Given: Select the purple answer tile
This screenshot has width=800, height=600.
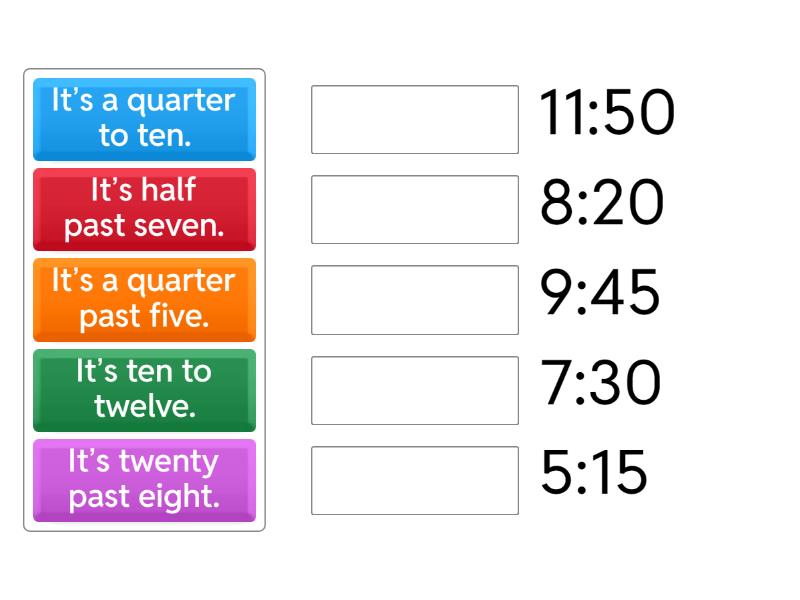Looking at the screenshot, I should pos(144,479).
